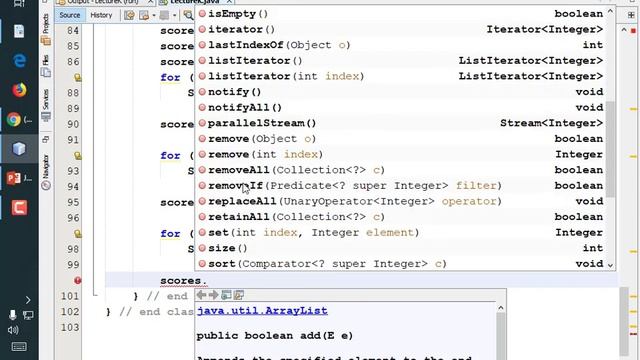Click restore window group icon

tap(46, 140)
